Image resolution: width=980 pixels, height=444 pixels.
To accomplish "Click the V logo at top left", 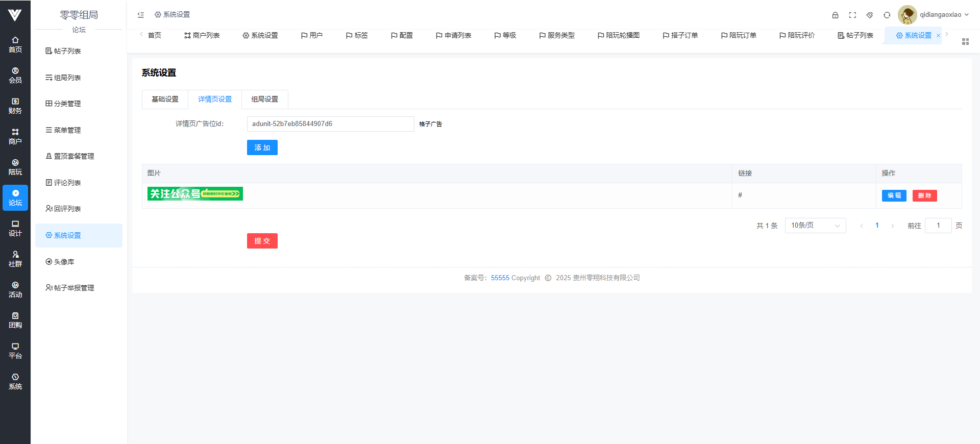I will pos(15,15).
